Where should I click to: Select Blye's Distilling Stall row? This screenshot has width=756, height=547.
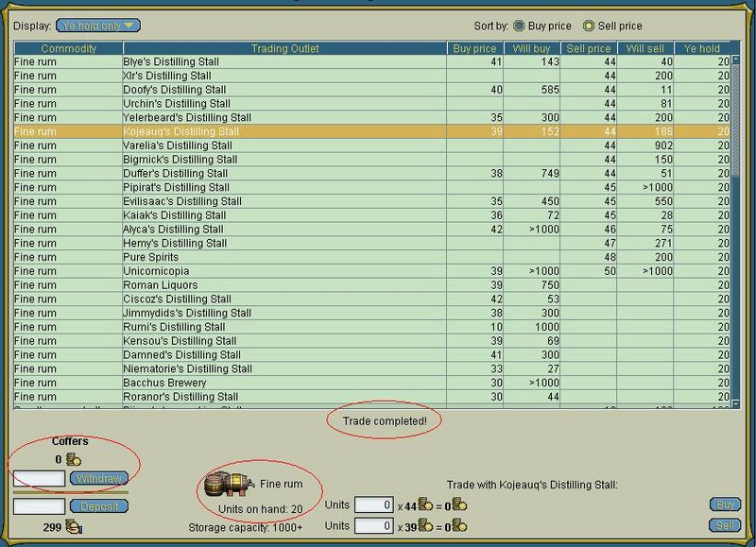point(372,61)
